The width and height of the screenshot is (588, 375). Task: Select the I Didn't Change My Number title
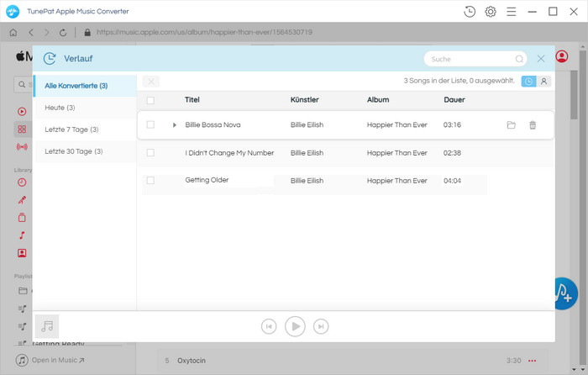click(229, 153)
